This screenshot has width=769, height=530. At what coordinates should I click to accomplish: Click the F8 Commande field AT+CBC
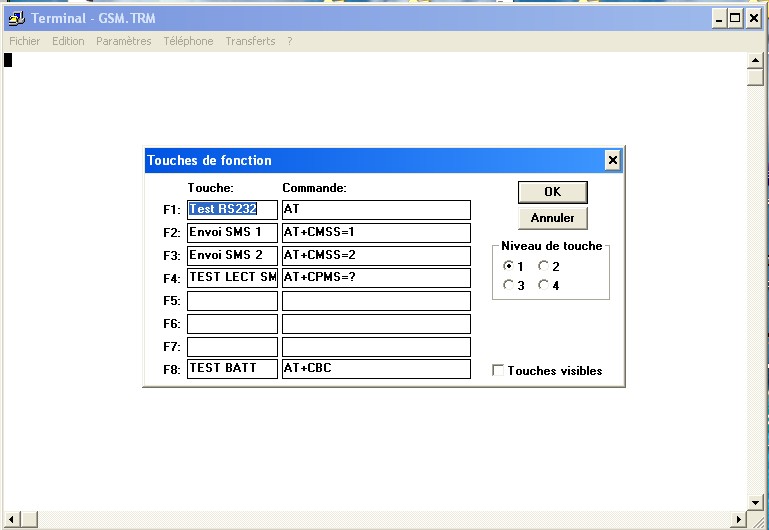click(376, 369)
